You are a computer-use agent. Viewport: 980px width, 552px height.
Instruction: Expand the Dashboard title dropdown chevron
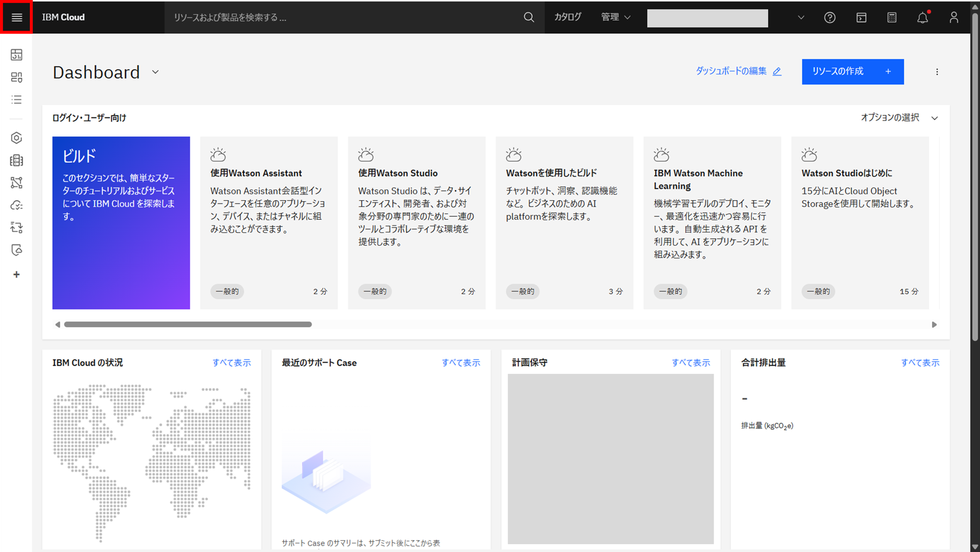tap(155, 72)
